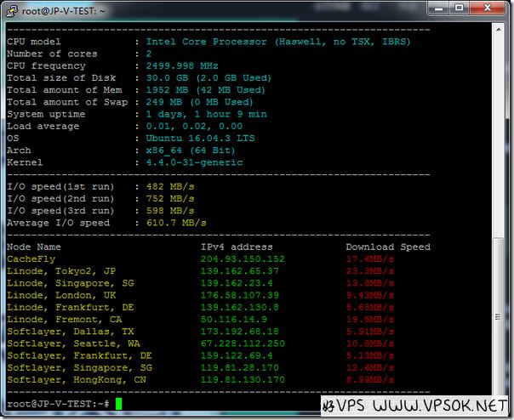Click the IP address 204.93.150.152
This screenshot has height=420, width=514.
tap(243, 258)
